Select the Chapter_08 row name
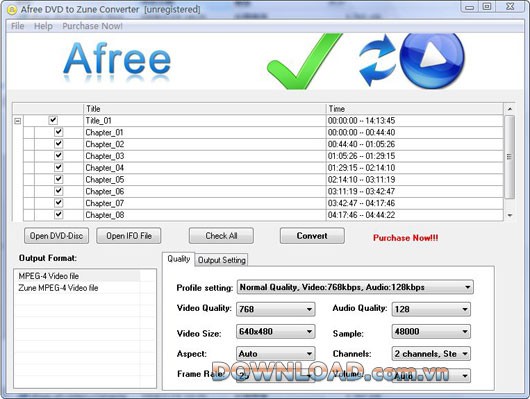 pos(104,215)
